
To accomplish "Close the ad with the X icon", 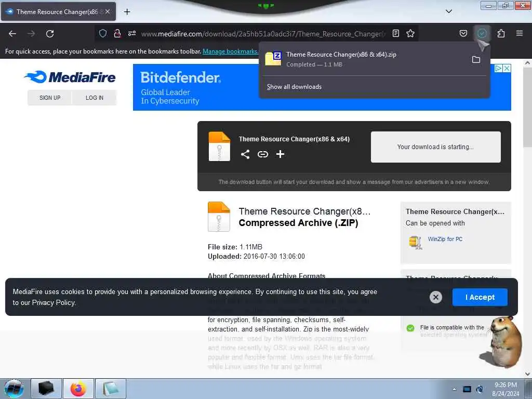I will pos(507,69).
